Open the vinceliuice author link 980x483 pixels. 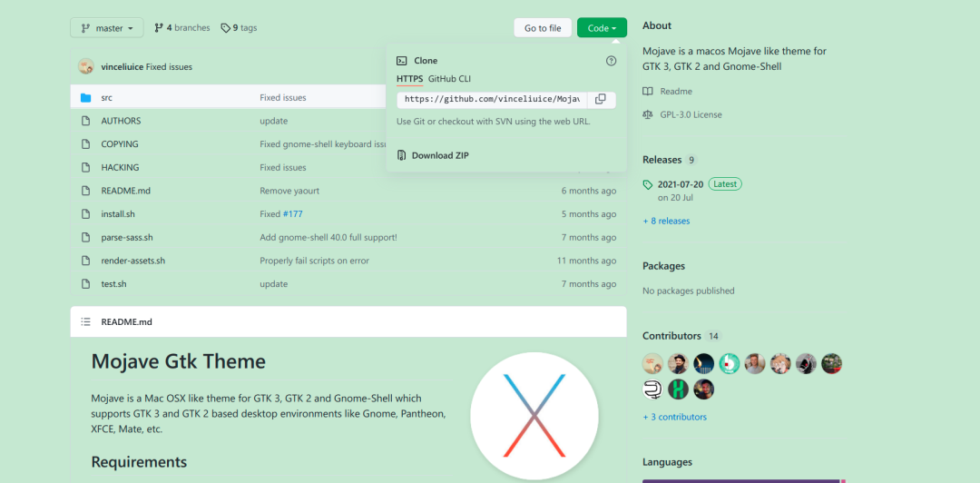(122, 67)
